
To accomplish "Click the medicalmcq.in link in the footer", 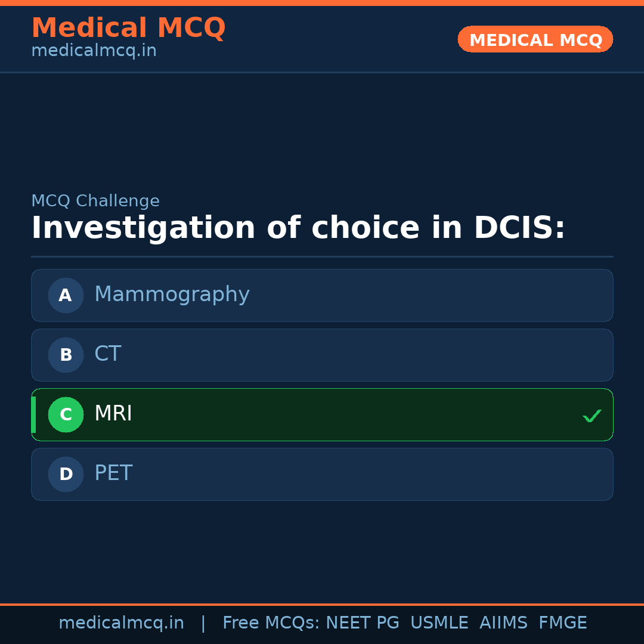I will coord(122,623).
